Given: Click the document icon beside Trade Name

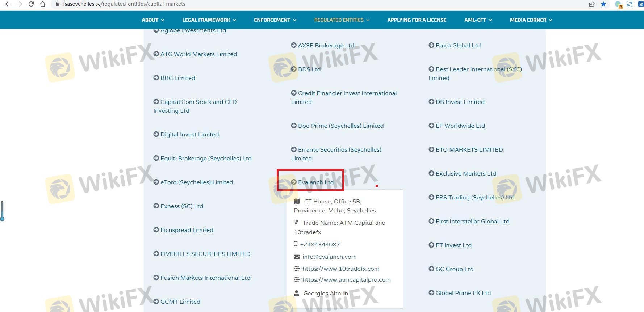Looking at the screenshot, I should [x=296, y=223].
